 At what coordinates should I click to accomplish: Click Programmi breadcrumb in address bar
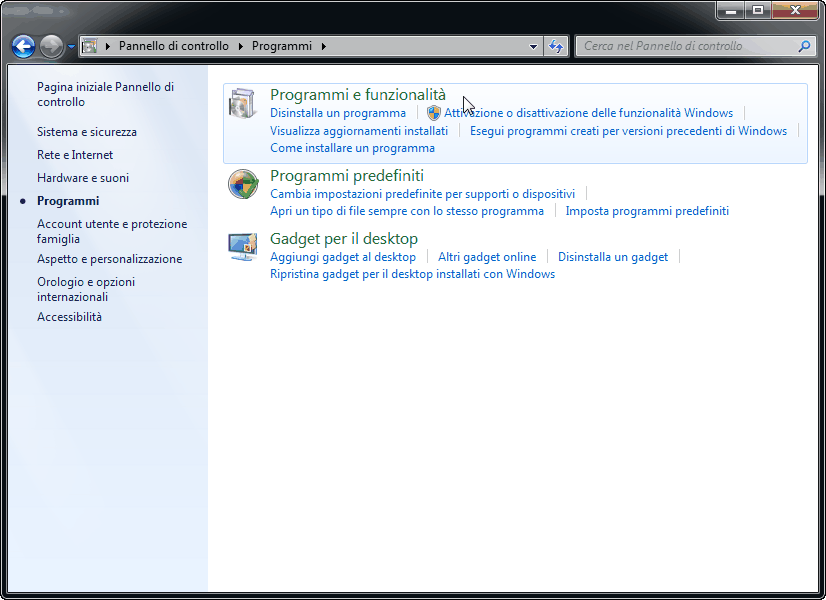click(x=282, y=46)
